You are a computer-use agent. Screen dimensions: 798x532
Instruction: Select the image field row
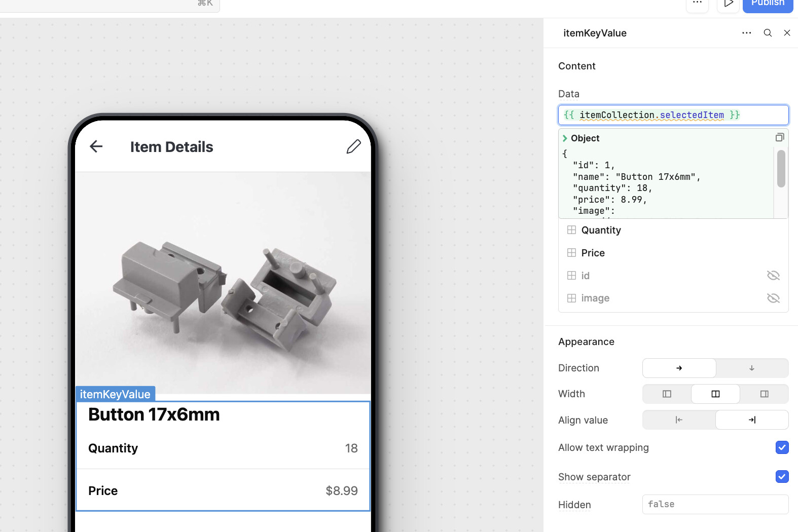[x=673, y=298]
